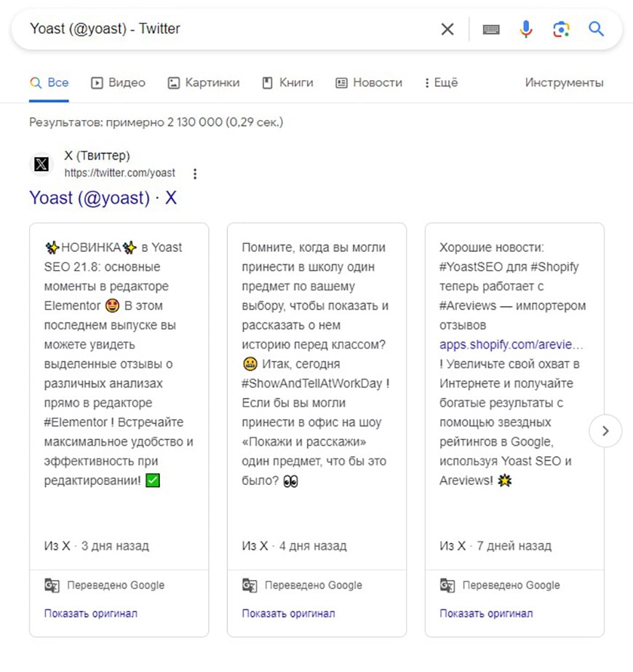The height and width of the screenshot is (672, 633).
Task: Switch to the Новости tab
Action: 369,83
